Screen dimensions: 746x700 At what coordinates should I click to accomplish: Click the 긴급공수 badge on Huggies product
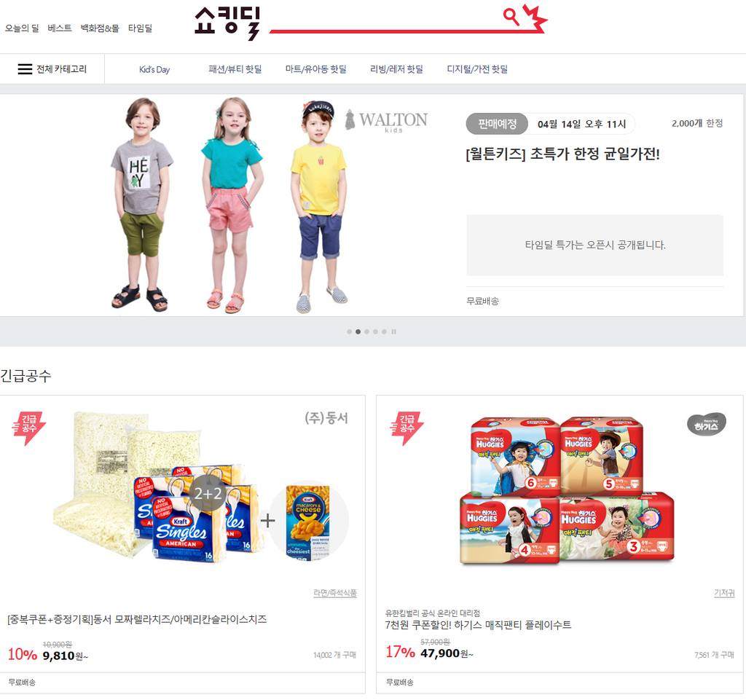tap(407, 428)
